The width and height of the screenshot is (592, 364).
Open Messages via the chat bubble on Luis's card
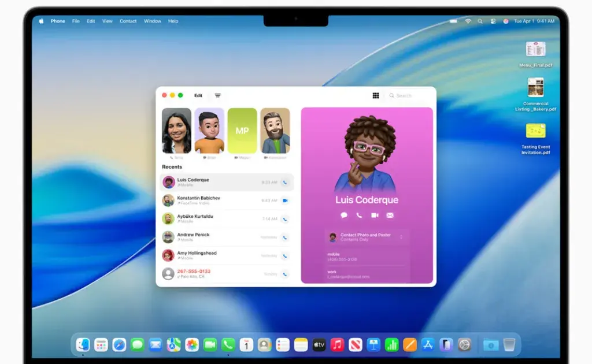pyautogui.click(x=344, y=216)
